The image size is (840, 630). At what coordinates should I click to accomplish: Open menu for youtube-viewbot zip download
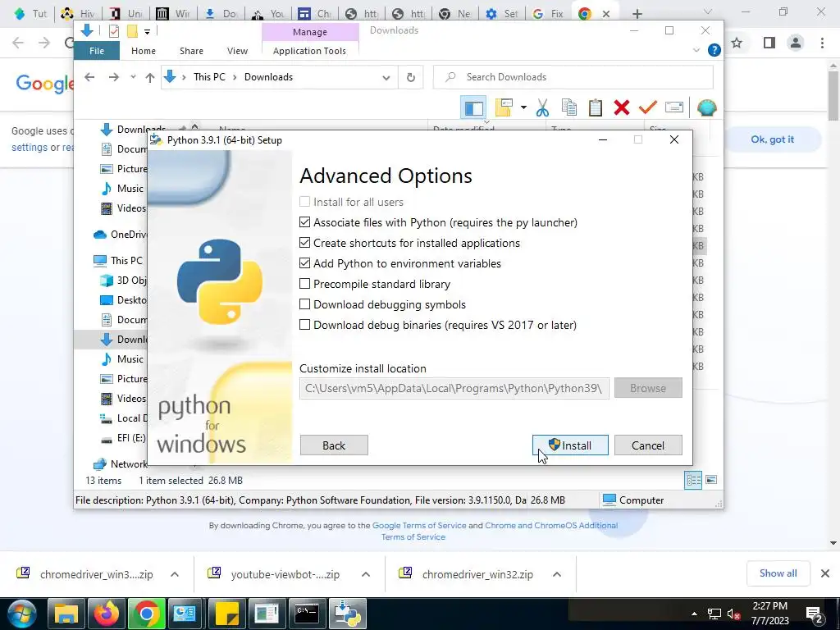coord(366,574)
